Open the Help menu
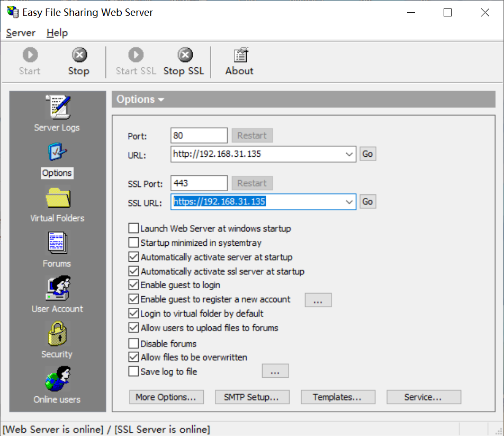 click(x=57, y=33)
